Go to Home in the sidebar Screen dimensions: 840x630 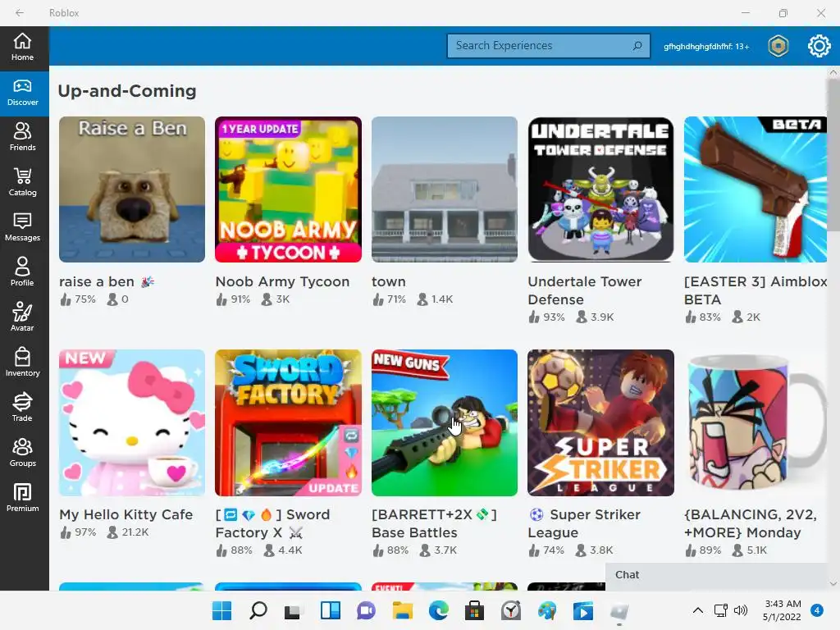(x=22, y=47)
